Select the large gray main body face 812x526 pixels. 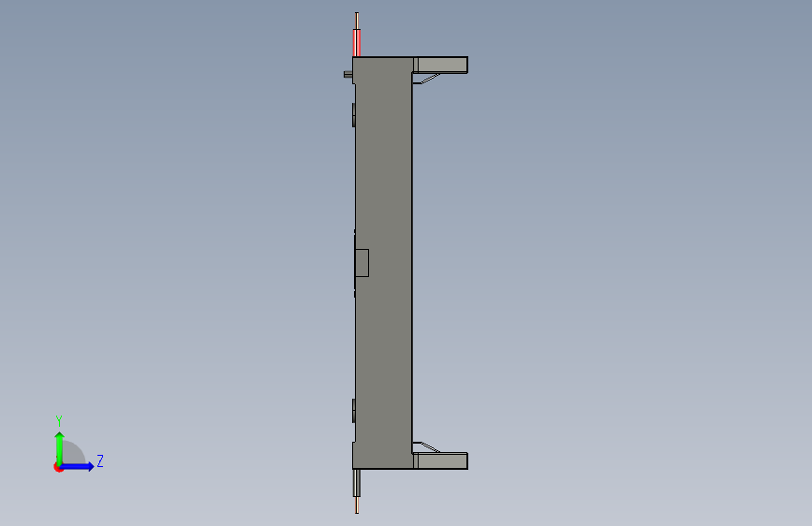click(x=384, y=263)
